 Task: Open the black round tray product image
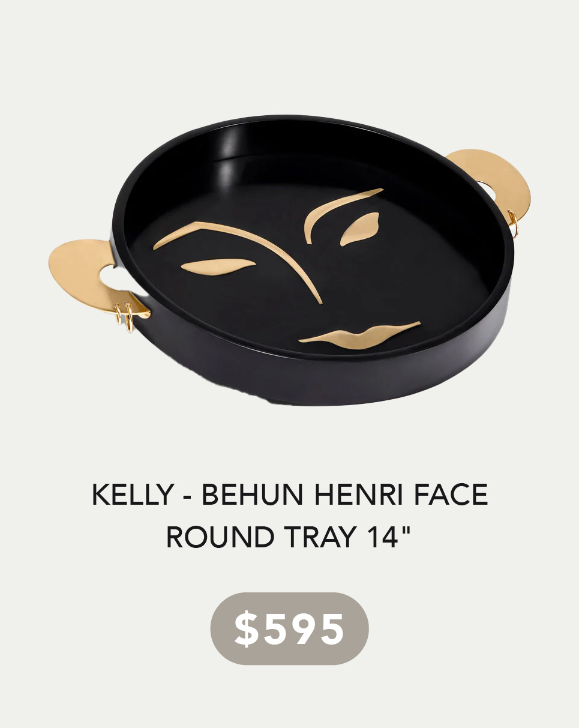click(290, 260)
